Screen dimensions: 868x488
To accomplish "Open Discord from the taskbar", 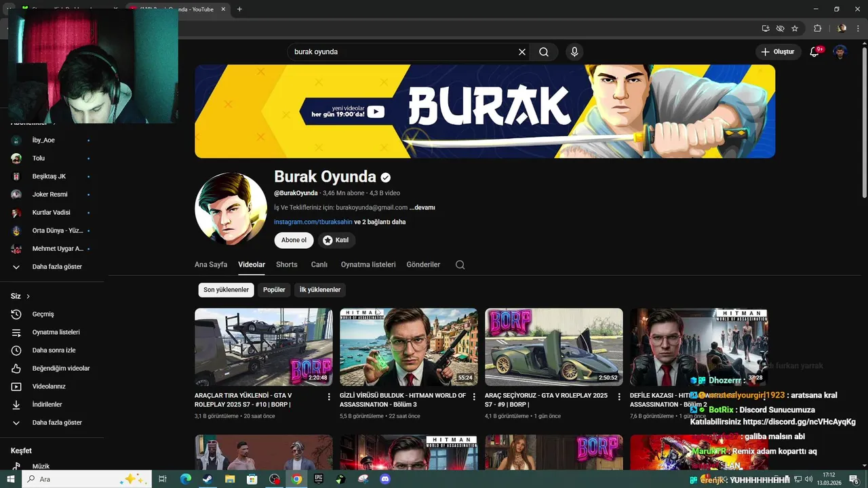I will (x=385, y=479).
